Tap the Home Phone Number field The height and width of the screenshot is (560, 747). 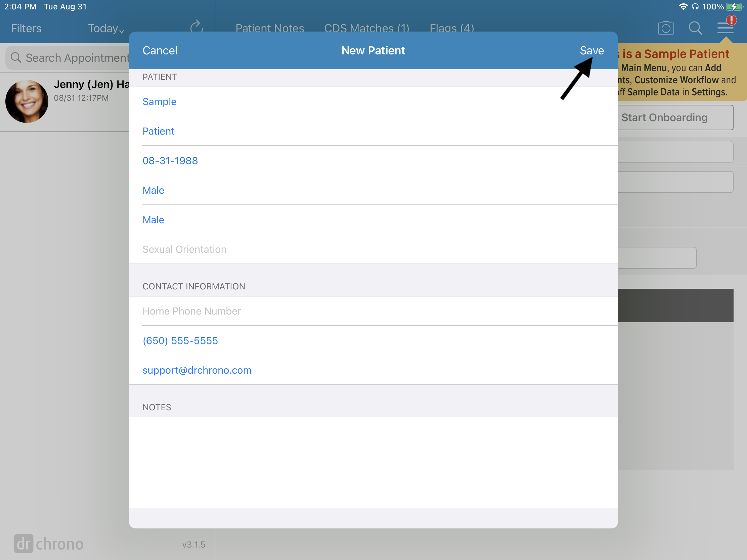[x=373, y=311]
